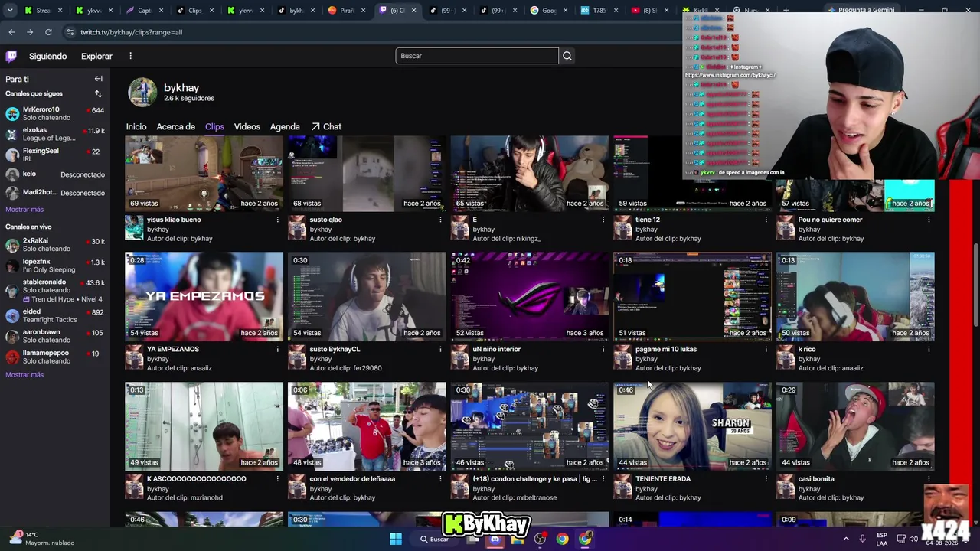The height and width of the screenshot is (551, 980).
Task: Open elded channel in sidebar
Action: pyautogui.click(x=55, y=315)
